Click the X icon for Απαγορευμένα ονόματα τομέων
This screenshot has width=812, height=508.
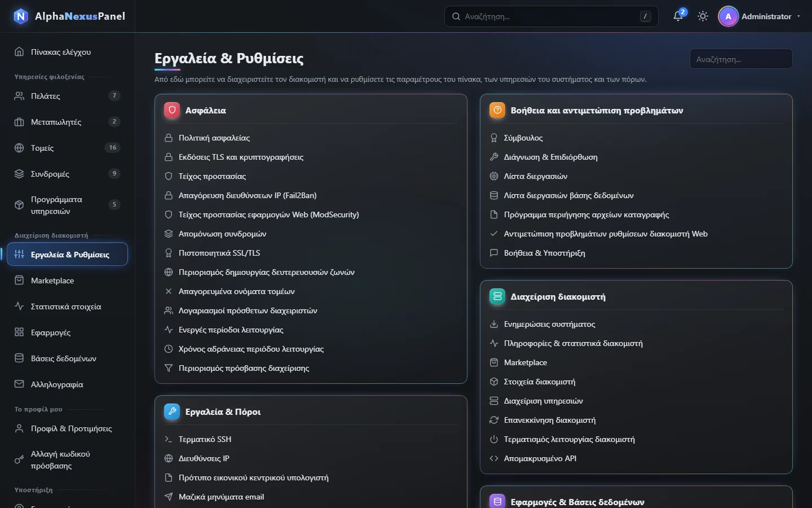(168, 291)
